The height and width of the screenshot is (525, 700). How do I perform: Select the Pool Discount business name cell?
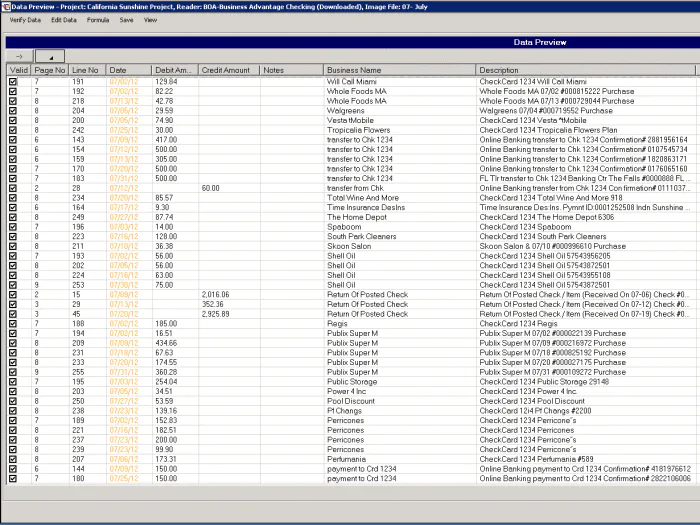point(400,401)
